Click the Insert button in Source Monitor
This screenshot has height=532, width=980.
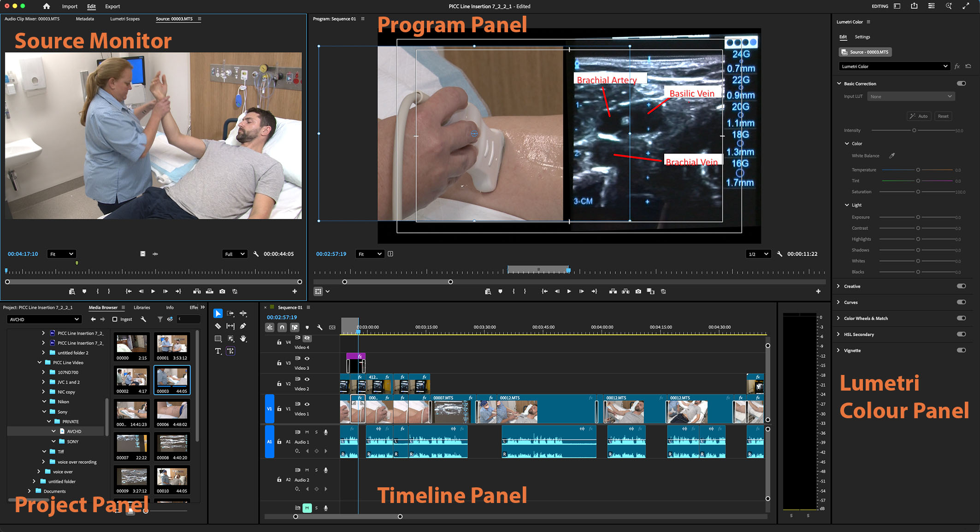pos(197,292)
